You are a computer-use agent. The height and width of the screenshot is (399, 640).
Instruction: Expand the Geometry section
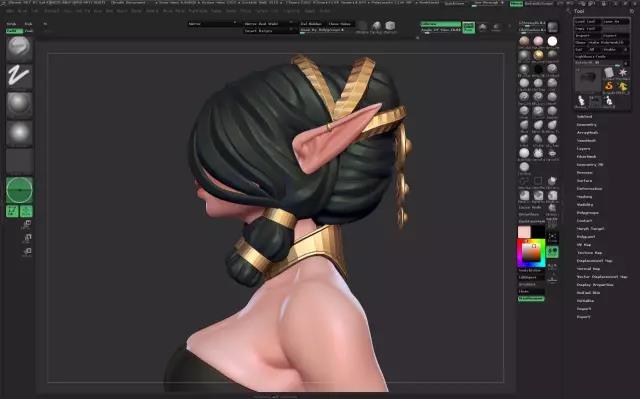click(586, 125)
